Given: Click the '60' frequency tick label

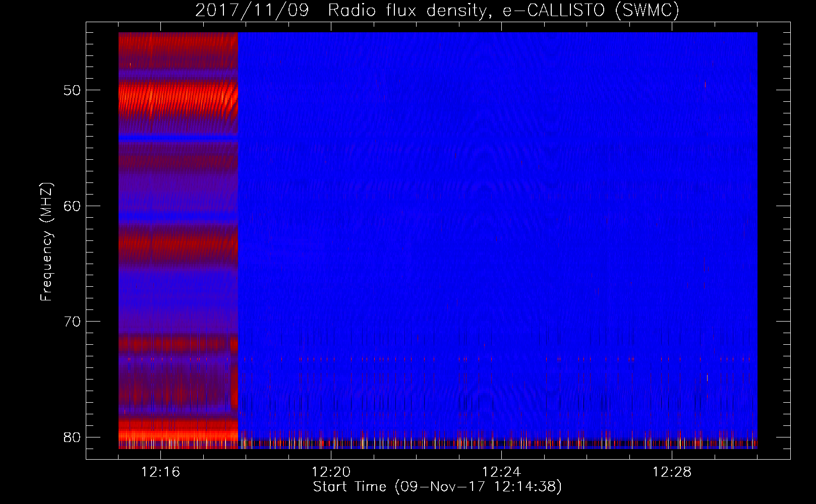Looking at the screenshot, I should 72,206.
